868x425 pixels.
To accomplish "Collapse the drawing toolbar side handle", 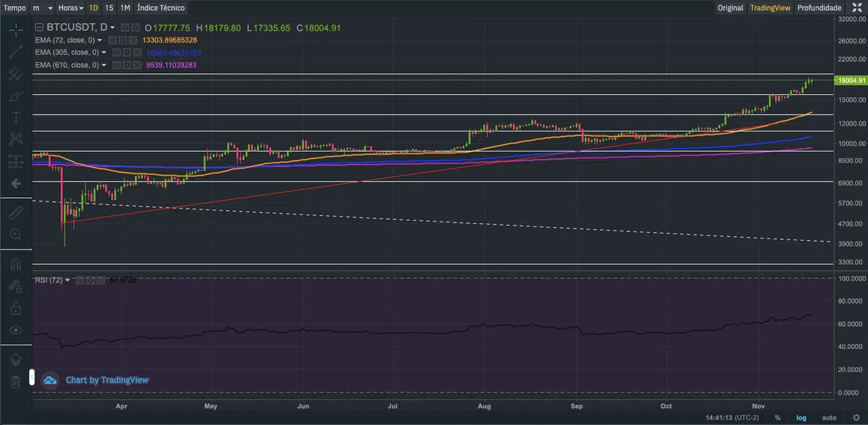I will click(x=31, y=378).
